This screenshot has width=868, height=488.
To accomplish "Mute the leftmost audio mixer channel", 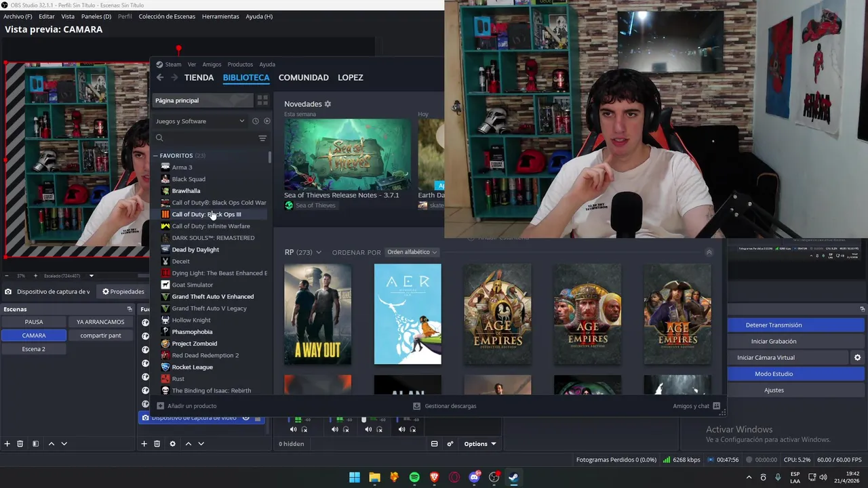I will tap(293, 429).
